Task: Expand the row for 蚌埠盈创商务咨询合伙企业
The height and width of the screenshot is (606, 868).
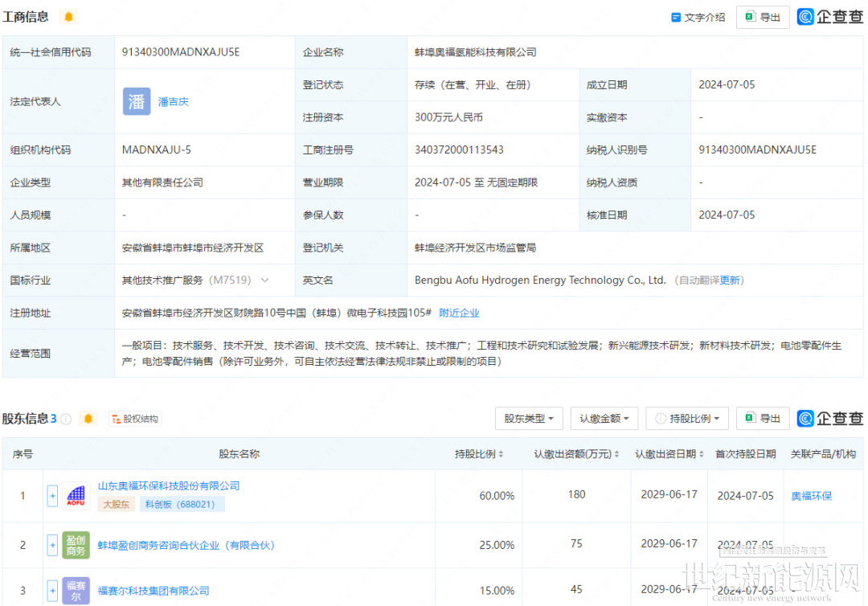Action: coord(53,545)
